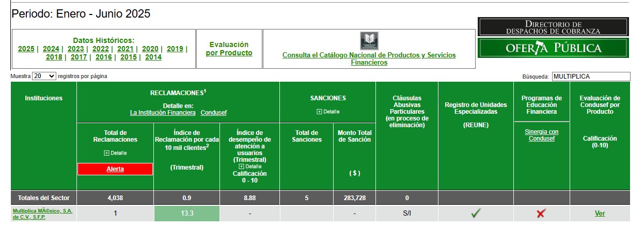Click the Búsqueda search field
644x242 pixels.
click(591, 77)
